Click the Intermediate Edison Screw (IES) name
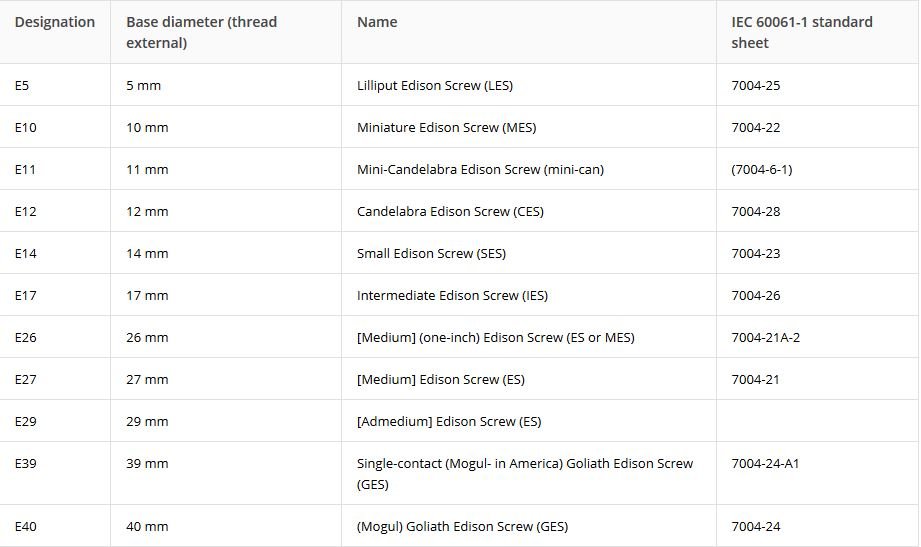921x547 pixels. (x=452, y=296)
